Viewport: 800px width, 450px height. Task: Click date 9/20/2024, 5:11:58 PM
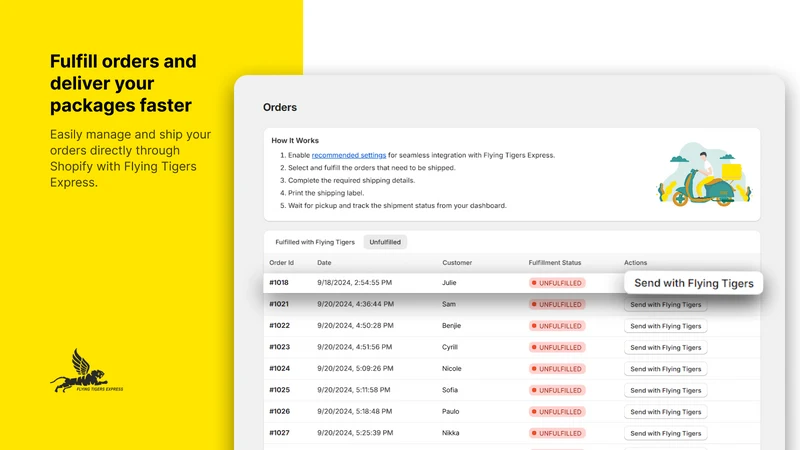click(x=354, y=390)
